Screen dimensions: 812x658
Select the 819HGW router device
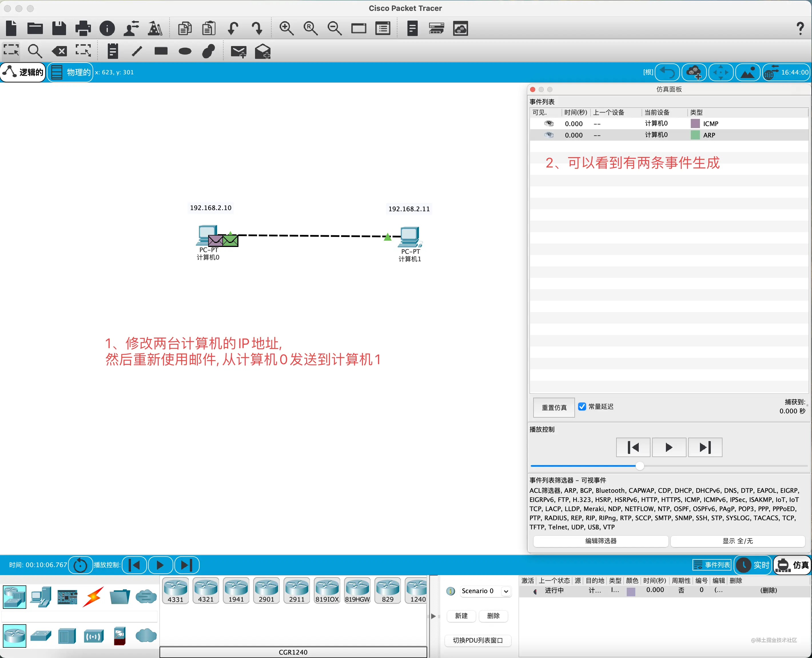point(357,590)
